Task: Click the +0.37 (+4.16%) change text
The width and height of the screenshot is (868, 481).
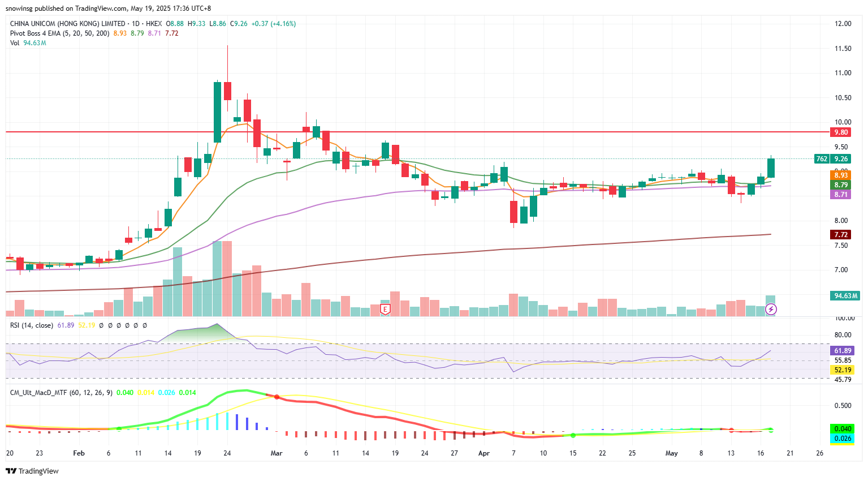Action: (274, 24)
